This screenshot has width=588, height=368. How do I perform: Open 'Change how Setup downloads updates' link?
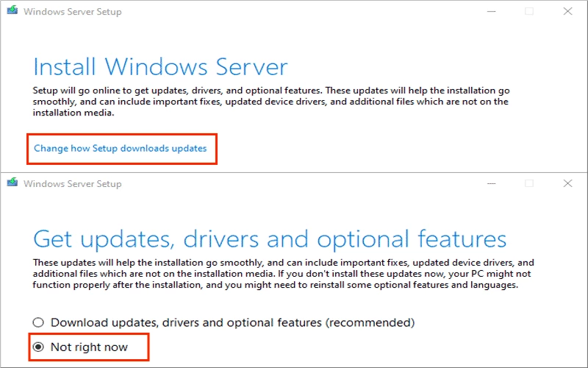[x=120, y=149]
